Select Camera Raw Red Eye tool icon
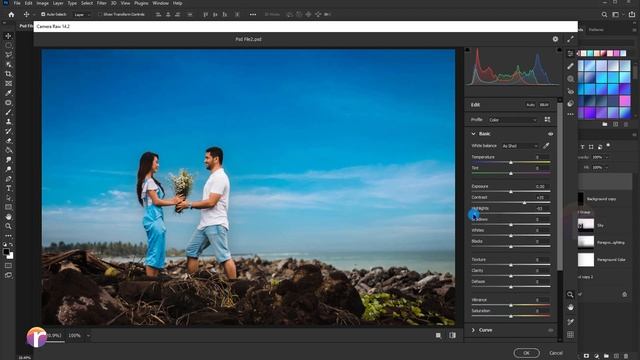Image resolution: width=640 pixels, height=360 pixels. click(570, 91)
